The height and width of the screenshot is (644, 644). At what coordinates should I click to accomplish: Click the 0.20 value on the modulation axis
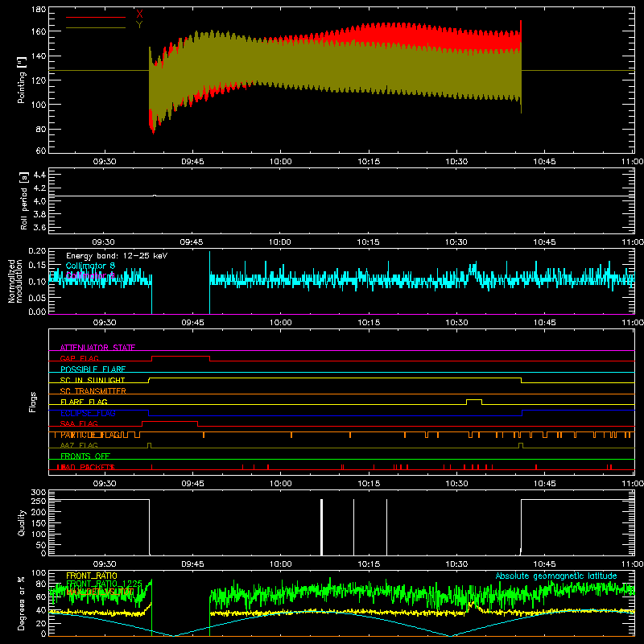[x=37, y=251]
